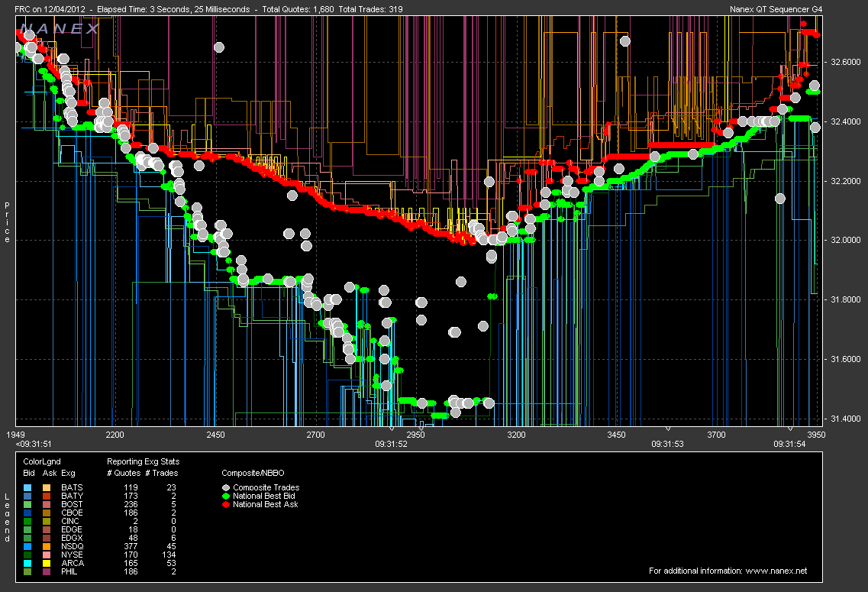Viewport: 868px width, 592px height.
Task: Select the ARCA ask yellow swatch
Action: tap(47, 563)
